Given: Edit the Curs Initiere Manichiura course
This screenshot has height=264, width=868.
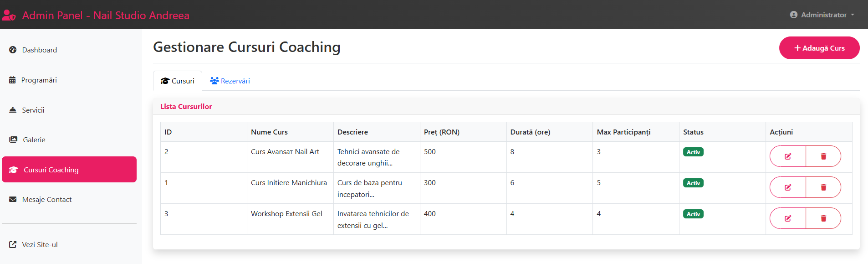Looking at the screenshot, I should [x=788, y=187].
